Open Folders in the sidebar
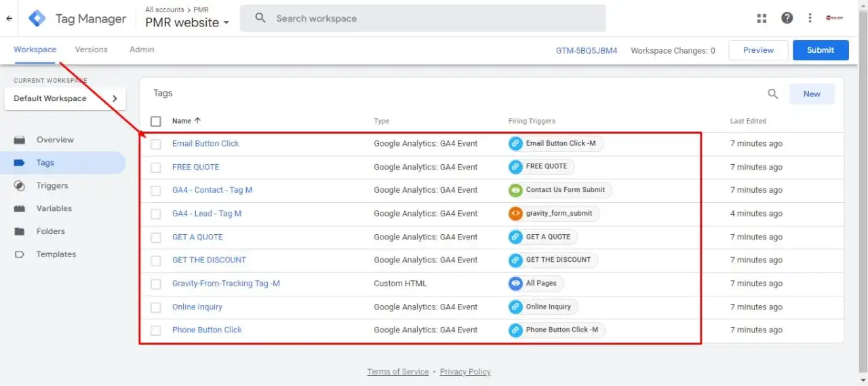868x386 pixels. tap(51, 231)
